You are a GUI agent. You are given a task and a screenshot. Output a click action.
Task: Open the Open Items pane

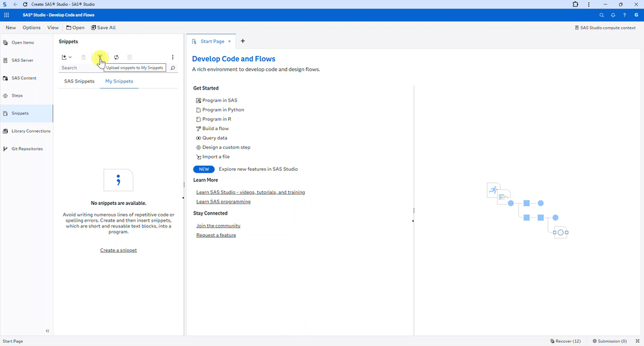click(26, 43)
